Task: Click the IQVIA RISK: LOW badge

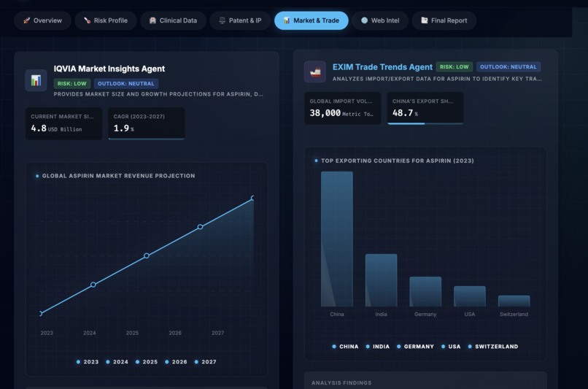Action: click(x=72, y=84)
